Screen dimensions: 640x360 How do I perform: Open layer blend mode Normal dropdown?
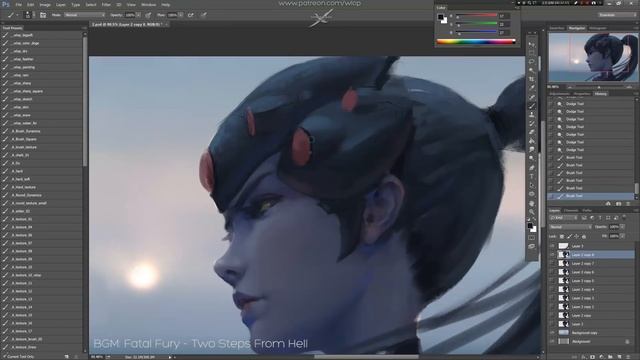(570, 227)
